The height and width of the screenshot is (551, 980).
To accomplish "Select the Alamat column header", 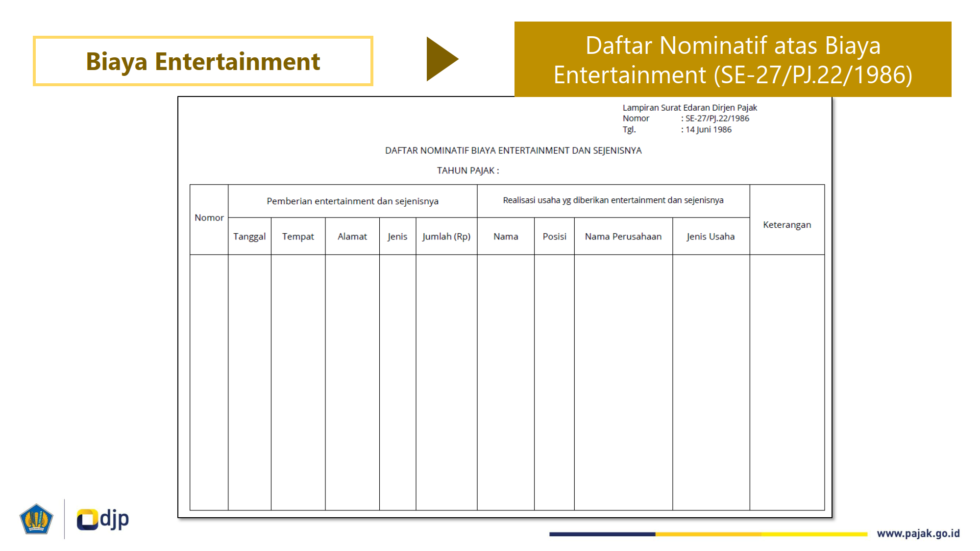I will pos(352,237).
